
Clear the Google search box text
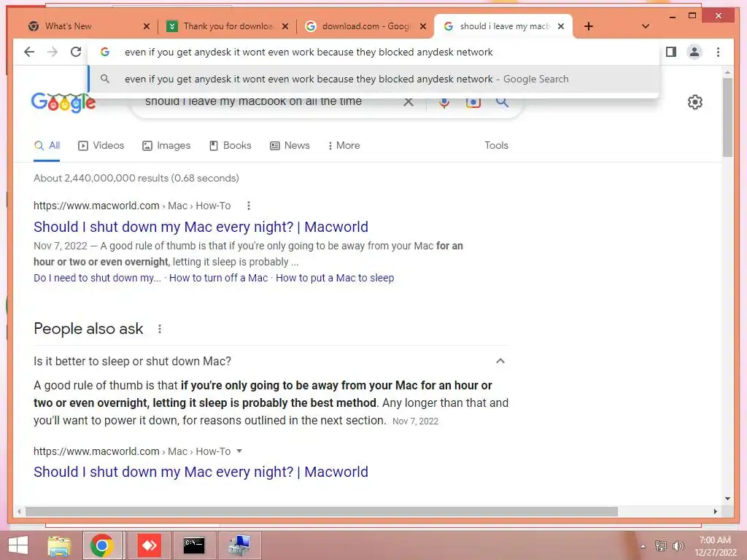pyautogui.click(x=409, y=102)
